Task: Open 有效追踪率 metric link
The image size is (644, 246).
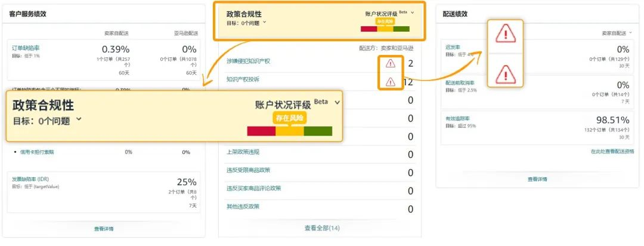Action: (457, 118)
